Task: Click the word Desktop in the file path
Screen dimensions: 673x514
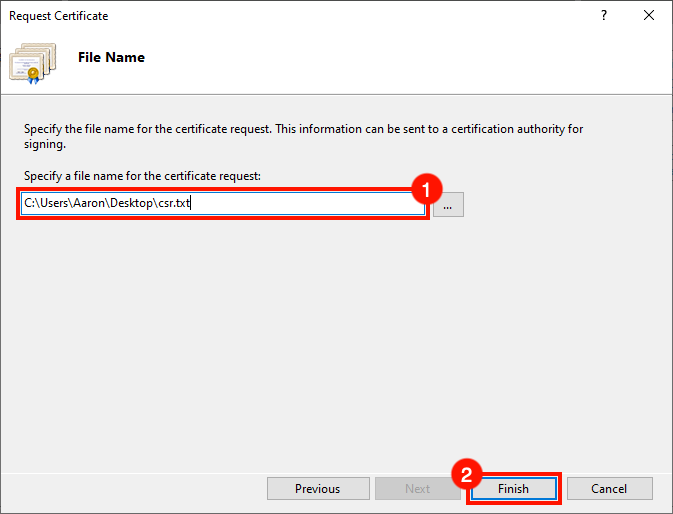Action: coord(127,204)
